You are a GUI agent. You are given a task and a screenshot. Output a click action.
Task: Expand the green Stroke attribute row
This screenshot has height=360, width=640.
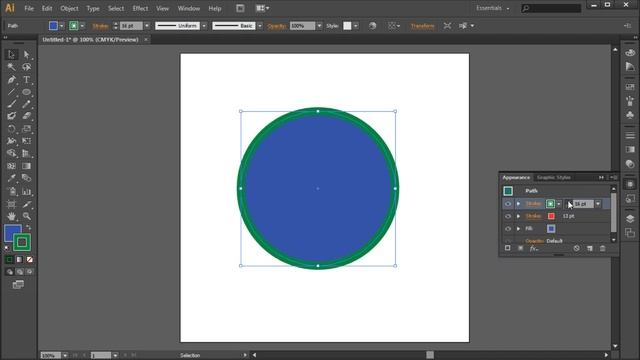click(x=518, y=204)
